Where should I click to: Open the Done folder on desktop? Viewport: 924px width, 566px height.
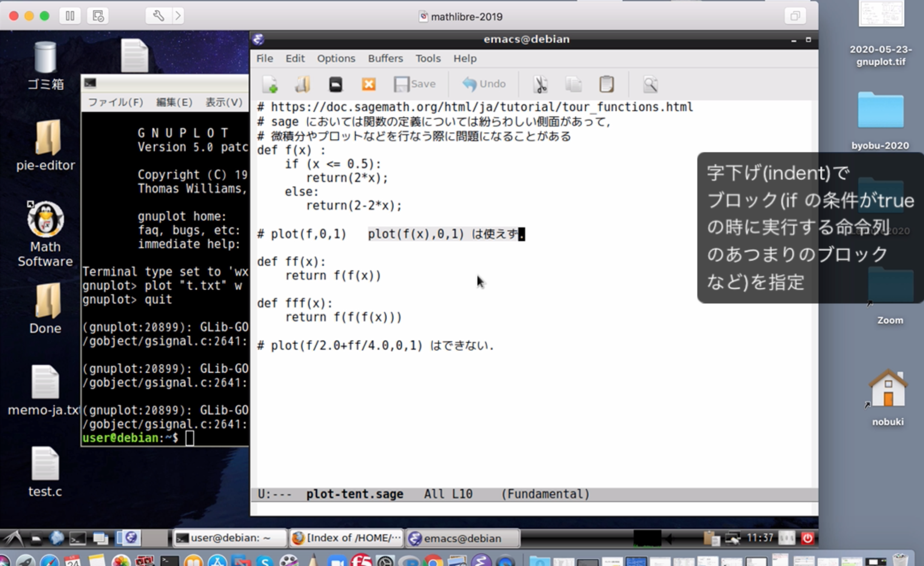(x=46, y=309)
